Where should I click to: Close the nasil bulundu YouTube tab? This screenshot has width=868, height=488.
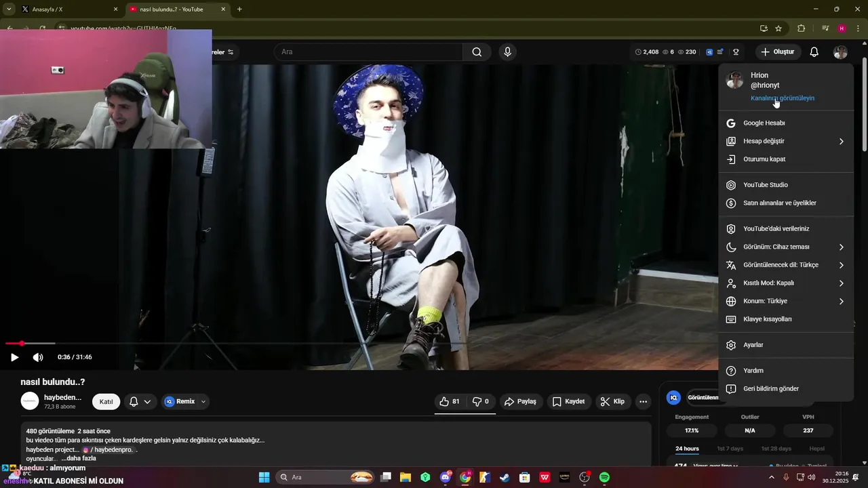[x=223, y=9]
